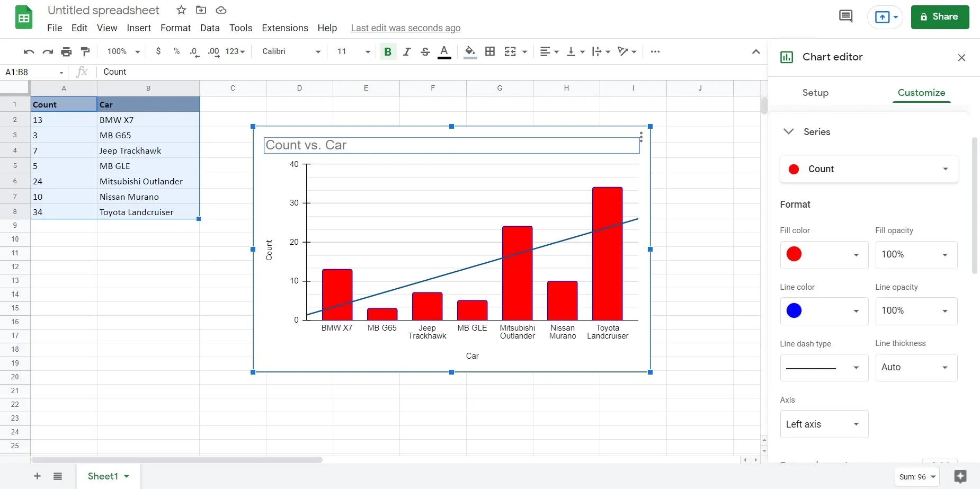The height and width of the screenshot is (489, 980).
Task: Toggle strikethrough formatting
Action: click(425, 51)
